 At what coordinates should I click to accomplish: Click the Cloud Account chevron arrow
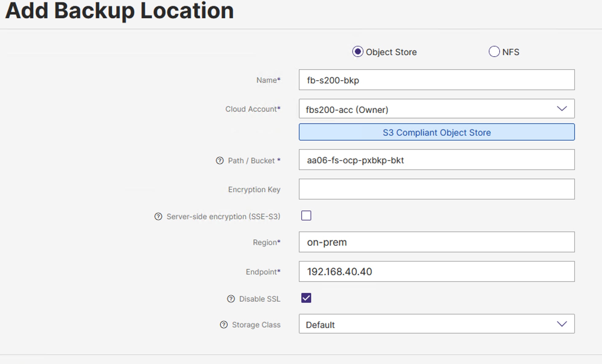coord(561,109)
